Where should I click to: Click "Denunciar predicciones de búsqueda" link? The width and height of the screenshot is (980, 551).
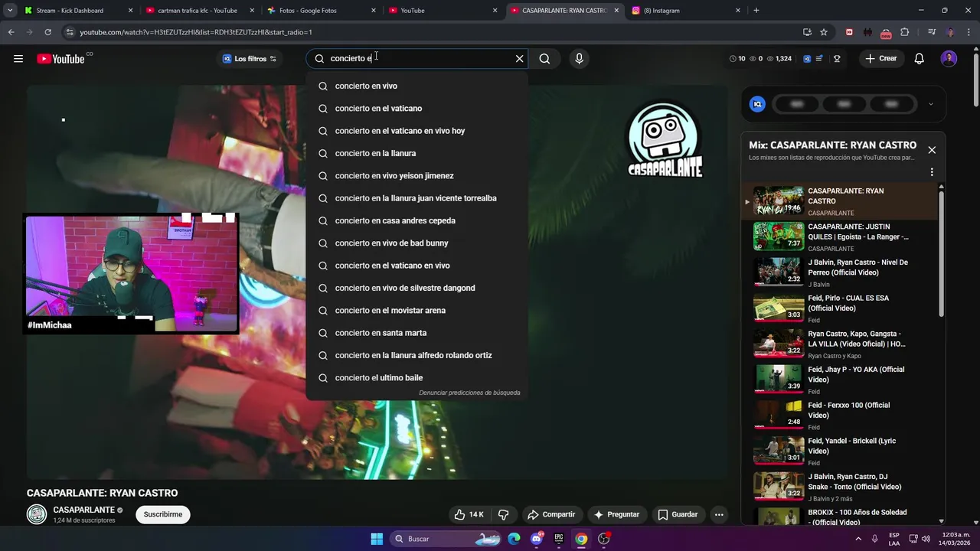click(469, 393)
